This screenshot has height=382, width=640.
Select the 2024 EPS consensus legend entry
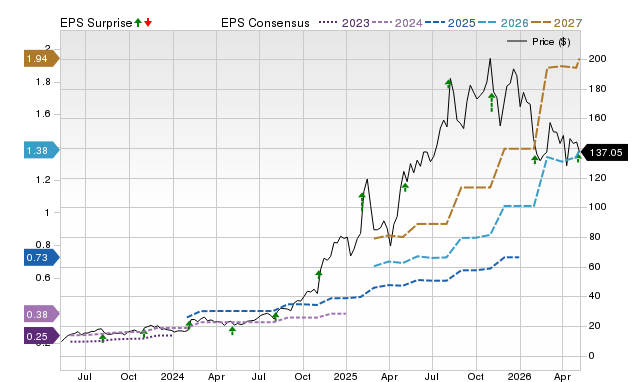point(397,23)
